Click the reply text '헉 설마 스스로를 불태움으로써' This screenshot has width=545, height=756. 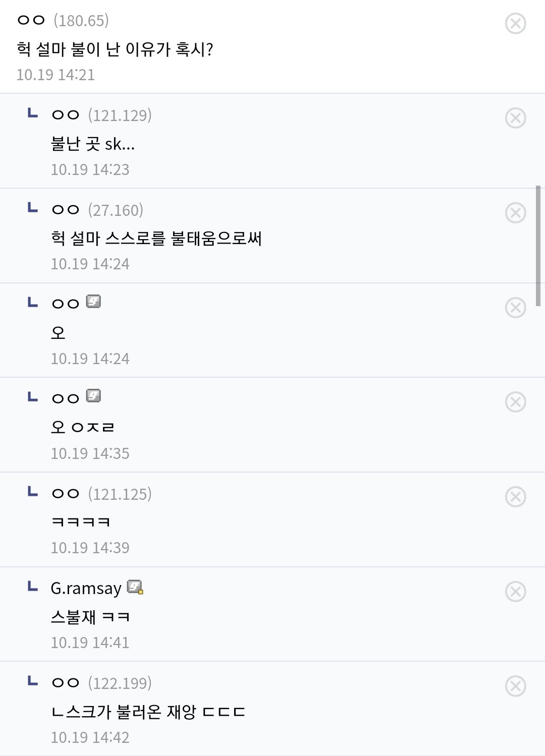click(156, 238)
